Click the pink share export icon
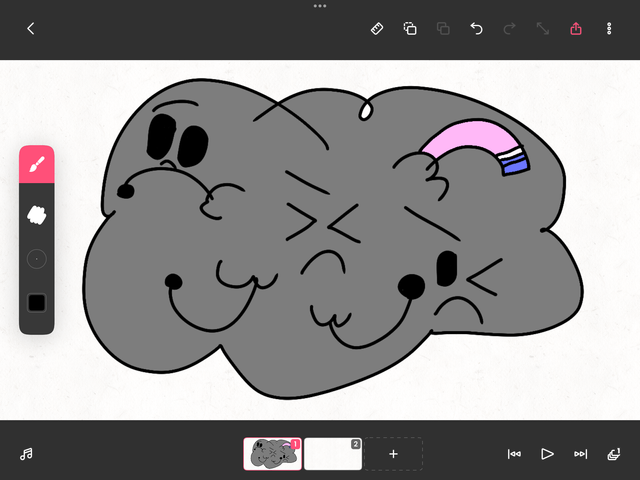The width and height of the screenshot is (640, 480). click(x=576, y=29)
